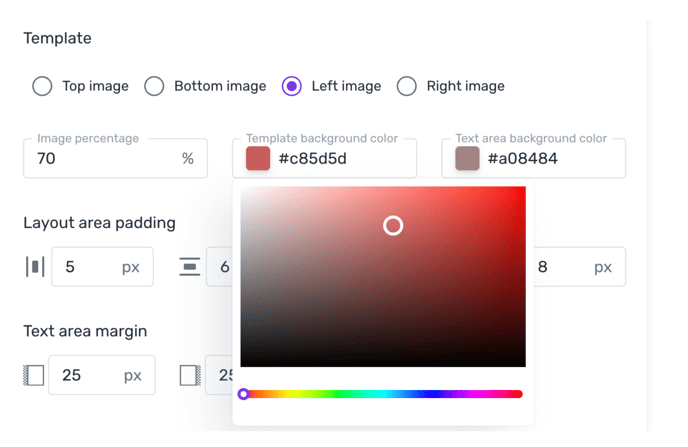This screenshot has height=447, width=688.
Task: Click the hue slider handle
Action: 244,394
